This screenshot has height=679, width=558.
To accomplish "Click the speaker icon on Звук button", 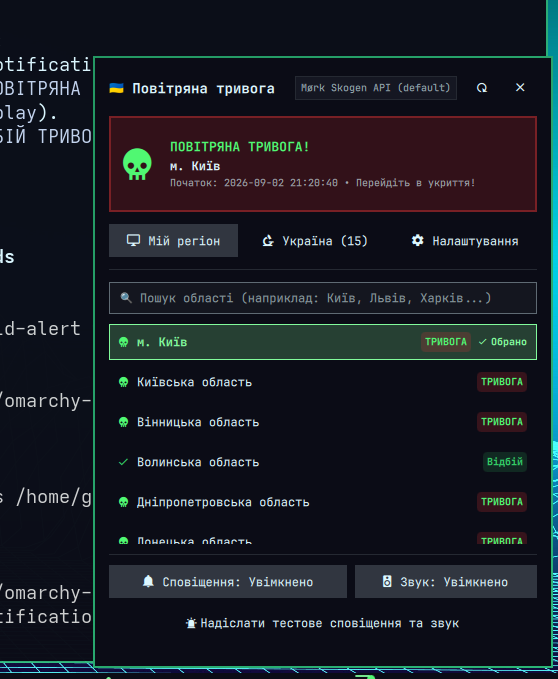I will coord(387,581).
